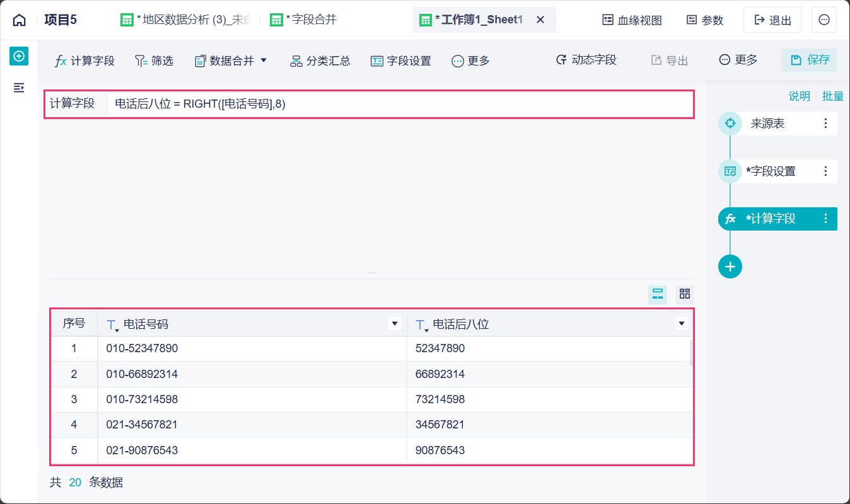Click the add new plus icon in sidebar
Image resolution: width=850 pixels, height=504 pixels.
coord(19,56)
